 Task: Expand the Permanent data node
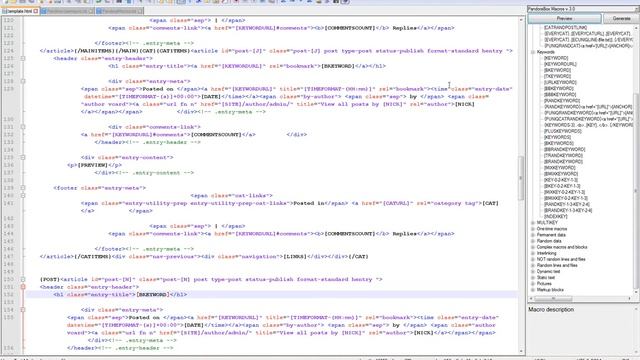point(533,235)
